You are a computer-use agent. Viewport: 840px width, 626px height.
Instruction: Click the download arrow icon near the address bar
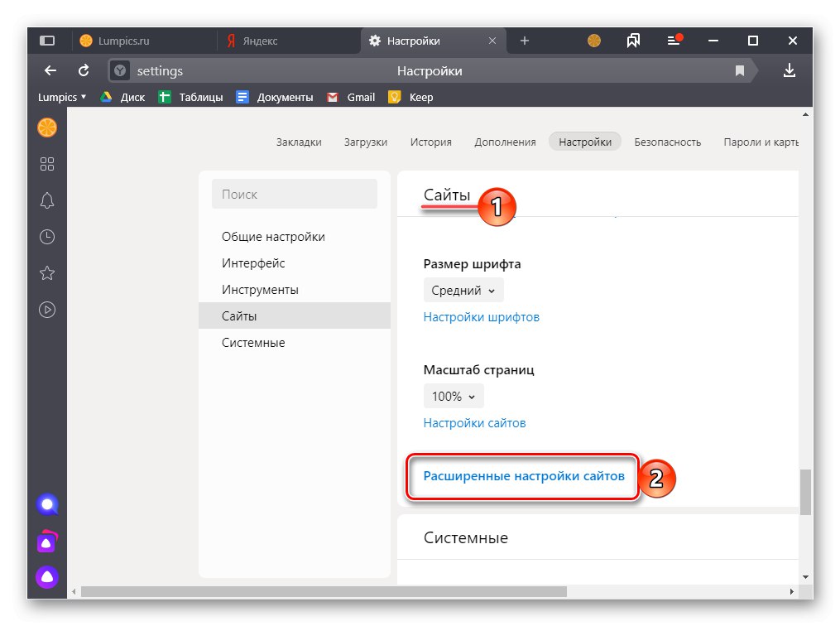click(789, 70)
